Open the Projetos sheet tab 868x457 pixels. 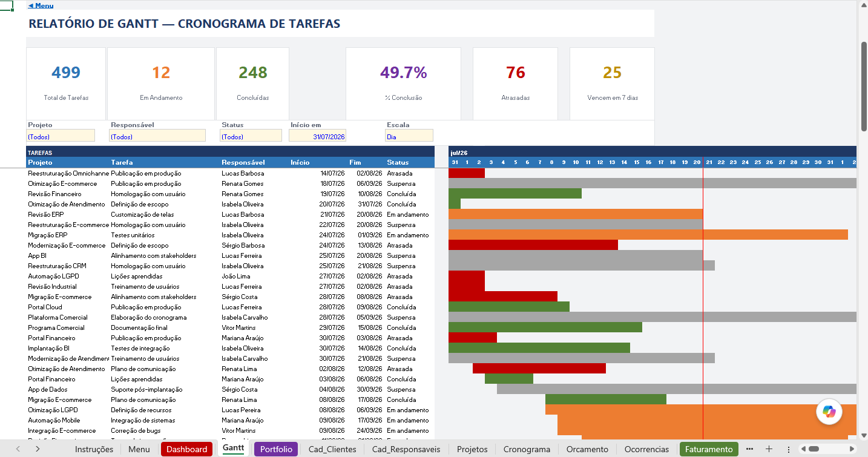coord(472,449)
